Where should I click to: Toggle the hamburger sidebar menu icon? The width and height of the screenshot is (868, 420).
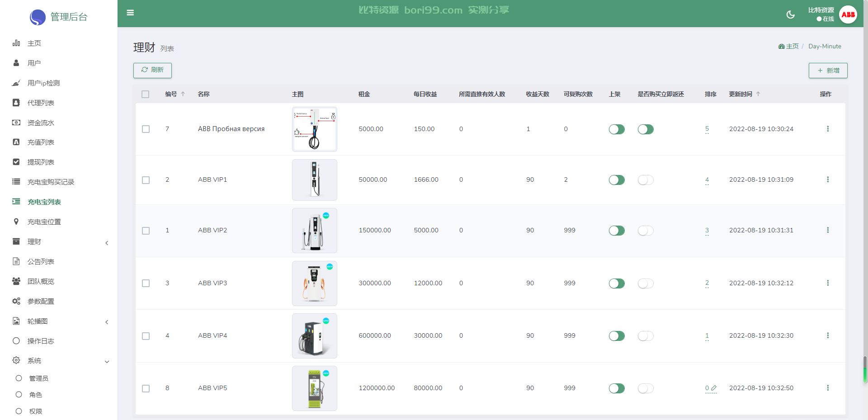pos(130,13)
